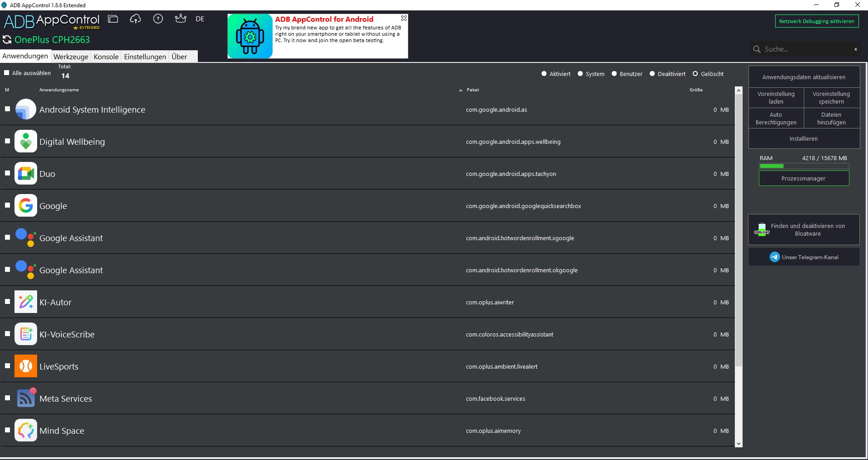Click the Telegram logo icon

click(775, 257)
